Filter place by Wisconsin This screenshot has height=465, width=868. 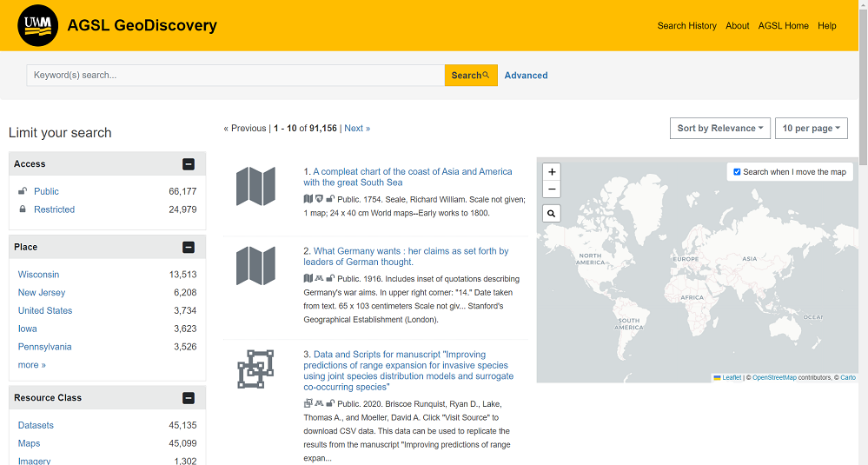(38, 274)
